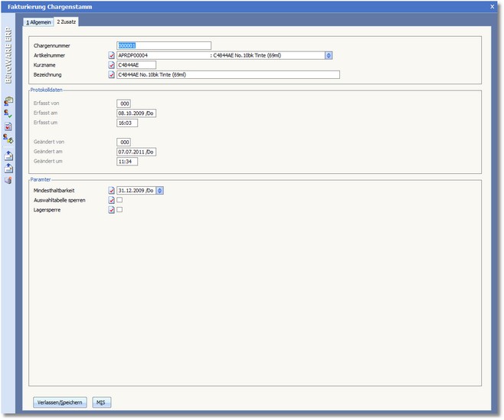Click the checklist document sidebar icon
Image resolution: width=504 pixels, height=420 pixels.
[8, 126]
